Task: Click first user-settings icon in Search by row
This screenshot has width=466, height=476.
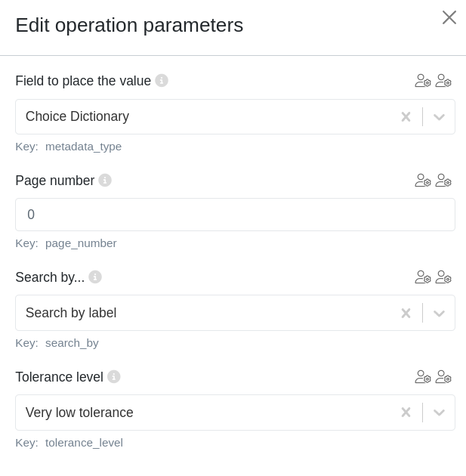Action: (x=423, y=277)
